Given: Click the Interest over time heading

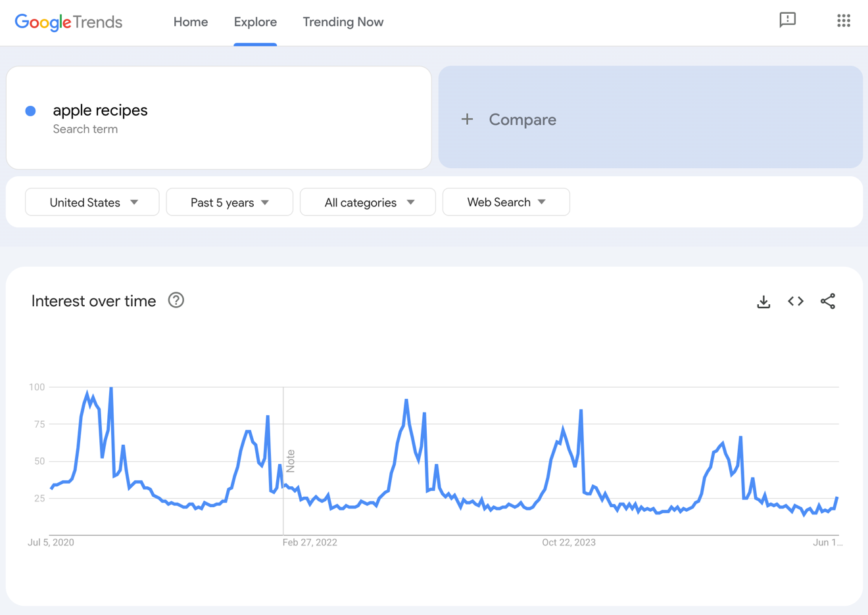Looking at the screenshot, I should (94, 301).
